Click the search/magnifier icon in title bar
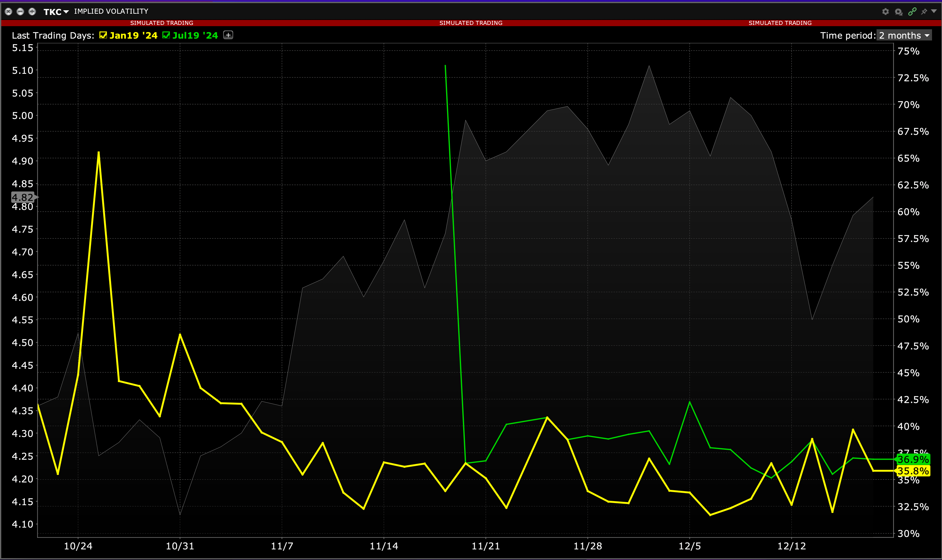The height and width of the screenshot is (560, 942). [899, 12]
